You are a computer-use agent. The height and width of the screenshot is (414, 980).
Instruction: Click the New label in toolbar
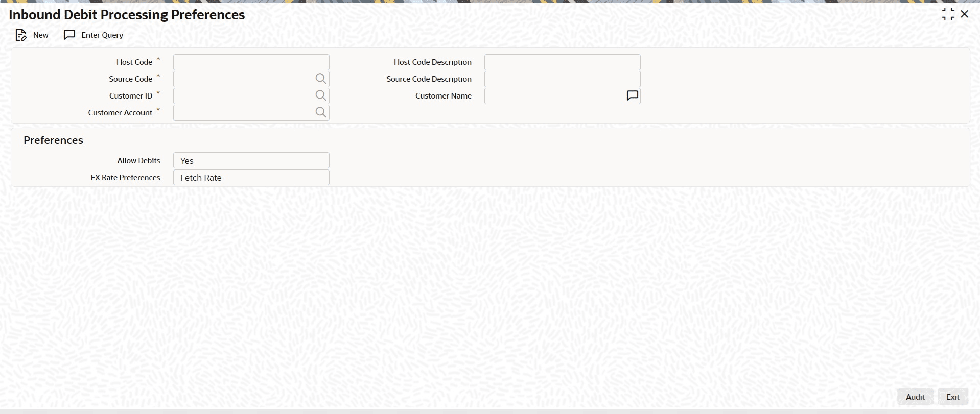(41, 35)
